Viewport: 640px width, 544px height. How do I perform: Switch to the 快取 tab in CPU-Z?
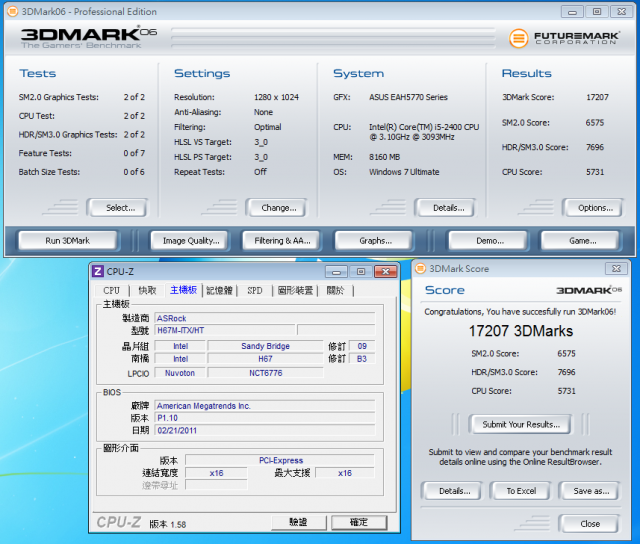147,291
